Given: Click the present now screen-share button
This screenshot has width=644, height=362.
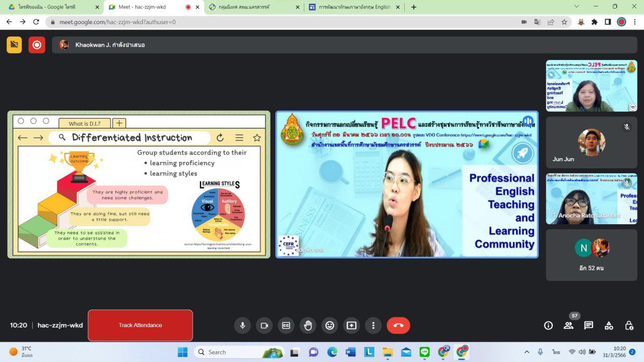Looking at the screenshot, I should tap(351, 325).
